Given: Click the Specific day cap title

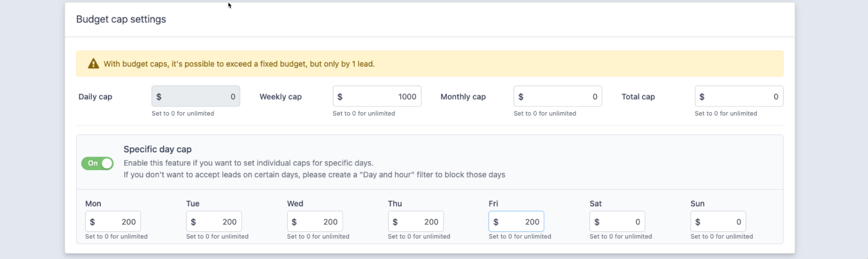Looking at the screenshot, I should coord(157,149).
